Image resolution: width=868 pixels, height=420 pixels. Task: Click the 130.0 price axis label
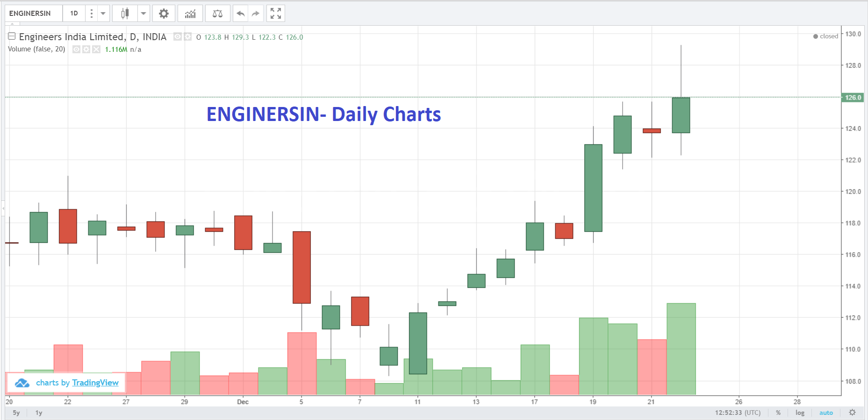click(853, 34)
